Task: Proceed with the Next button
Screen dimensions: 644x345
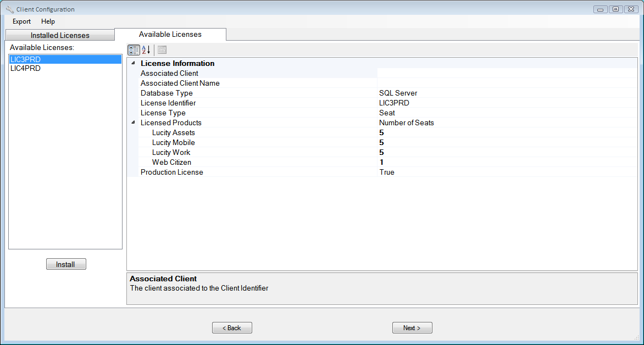Action: click(x=412, y=328)
